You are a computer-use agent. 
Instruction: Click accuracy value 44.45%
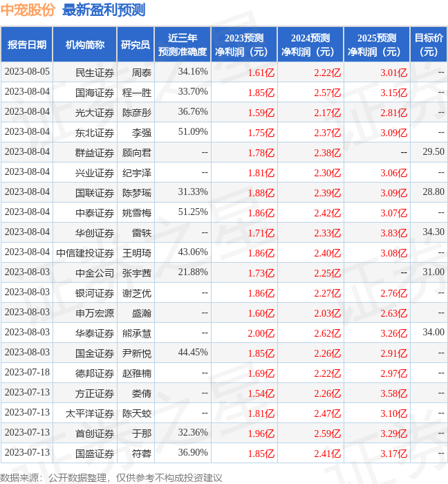pyautogui.click(x=193, y=353)
